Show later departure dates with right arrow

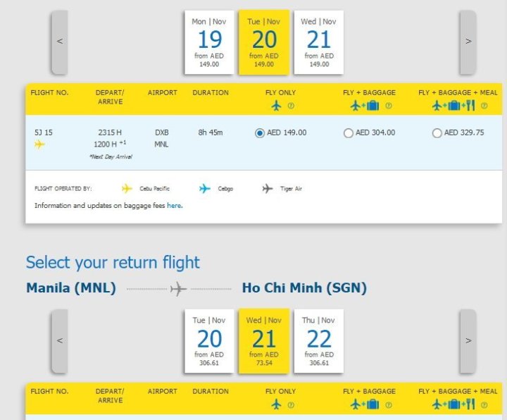pyautogui.click(x=468, y=42)
